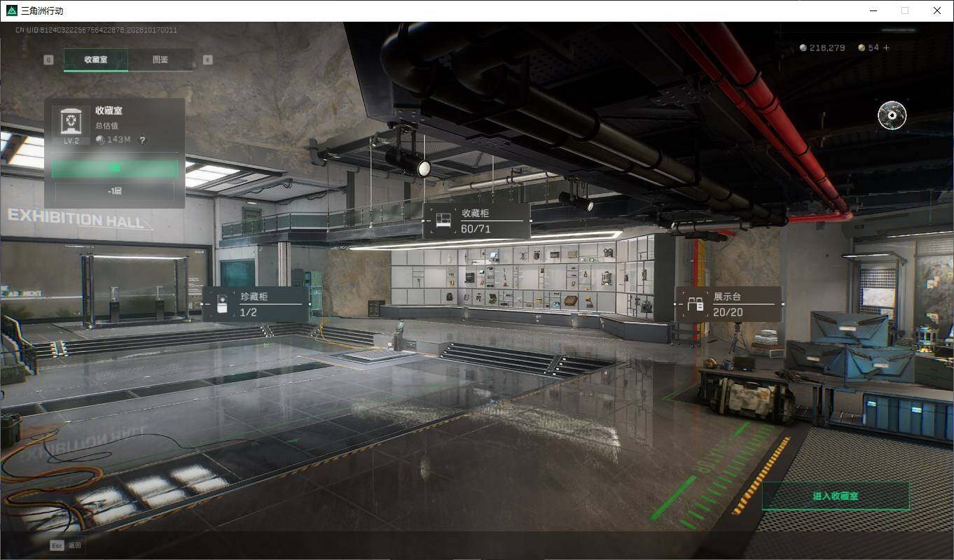Close the 三角洲行动 window
954x560 pixels.
point(937,10)
